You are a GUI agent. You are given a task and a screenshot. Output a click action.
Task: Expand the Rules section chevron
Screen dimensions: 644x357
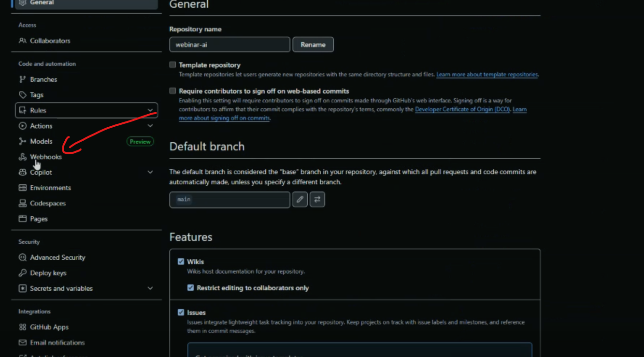[x=150, y=110]
